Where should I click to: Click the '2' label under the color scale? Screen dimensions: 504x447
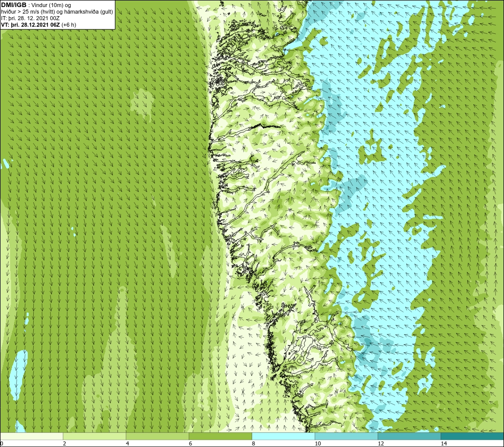[65, 444]
